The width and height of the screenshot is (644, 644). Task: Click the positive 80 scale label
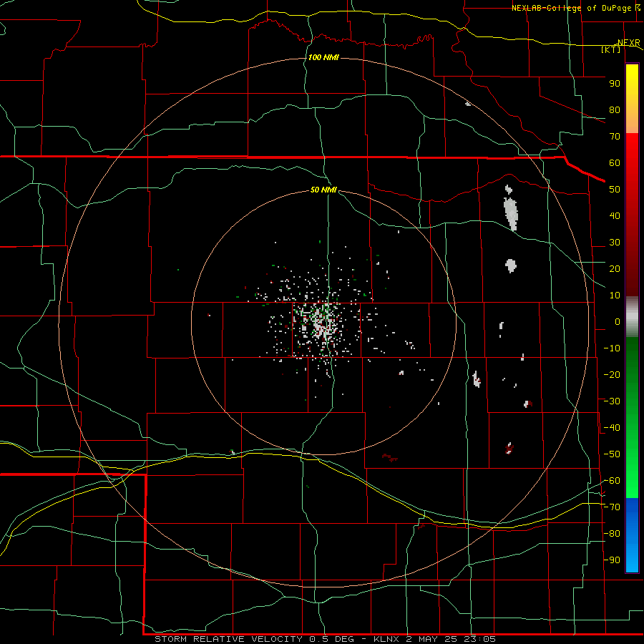pyautogui.click(x=615, y=109)
